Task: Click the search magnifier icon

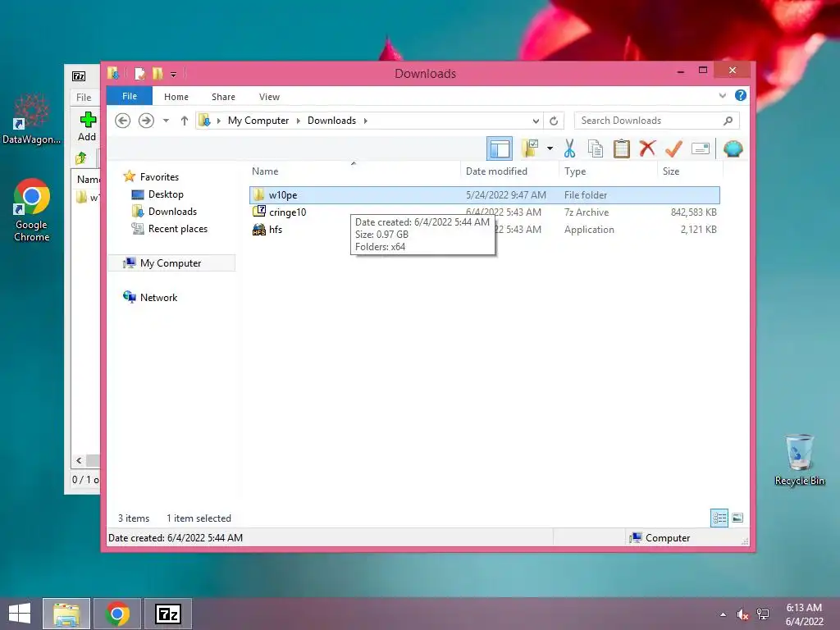Action: (728, 121)
